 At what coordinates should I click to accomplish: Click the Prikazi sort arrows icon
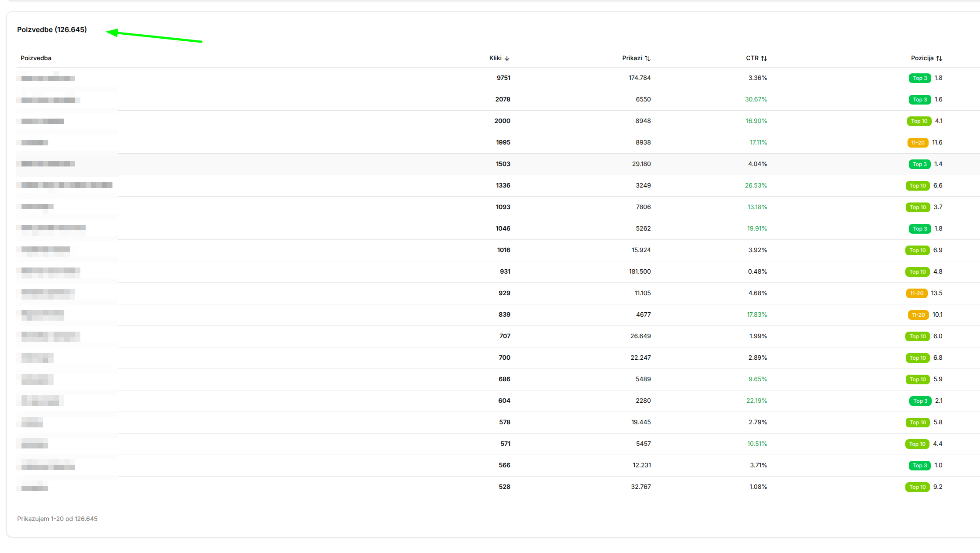click(x=647, y=58)
